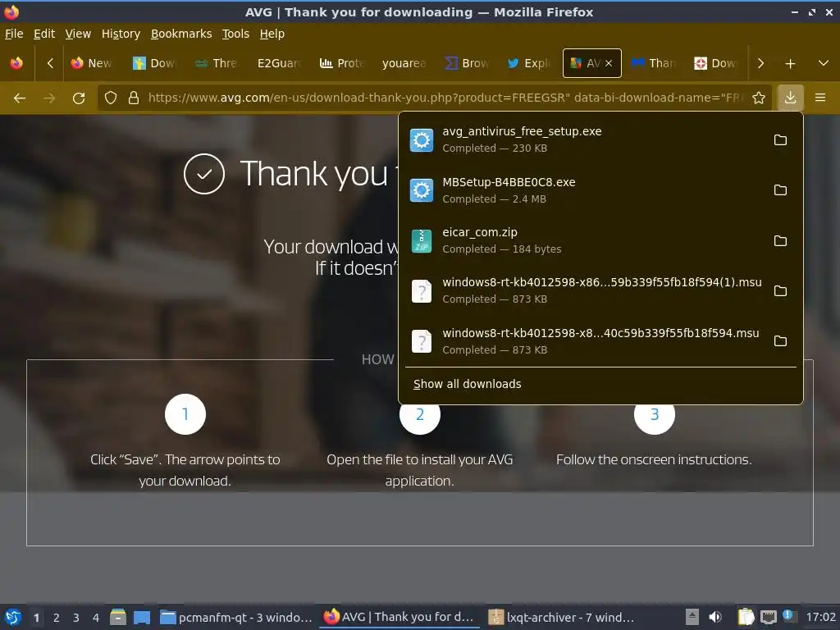The image size is (840, 630).
Task: Open the View menu
Action: pos(78,34)
